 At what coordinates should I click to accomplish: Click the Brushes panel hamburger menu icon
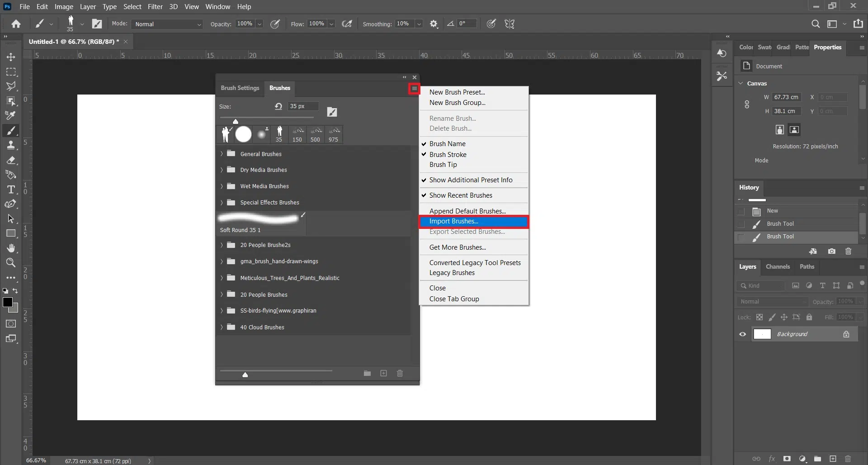(414, 89)
